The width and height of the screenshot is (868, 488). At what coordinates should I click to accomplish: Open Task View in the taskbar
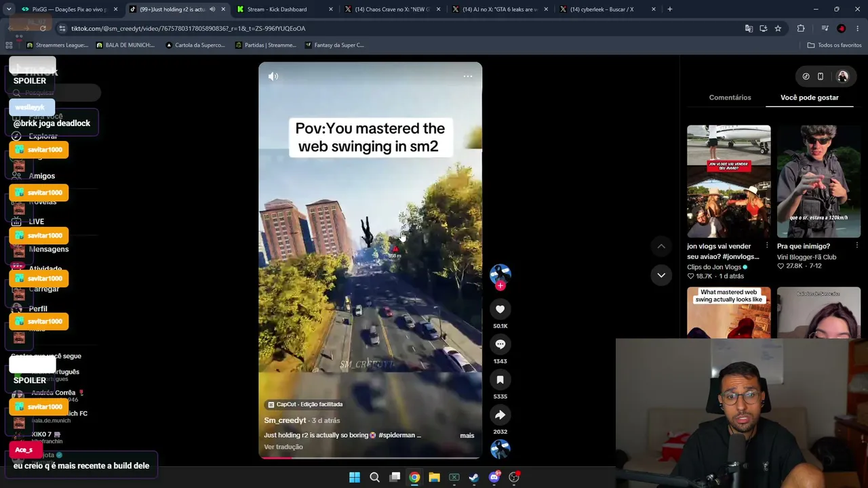tap(395, 477)
